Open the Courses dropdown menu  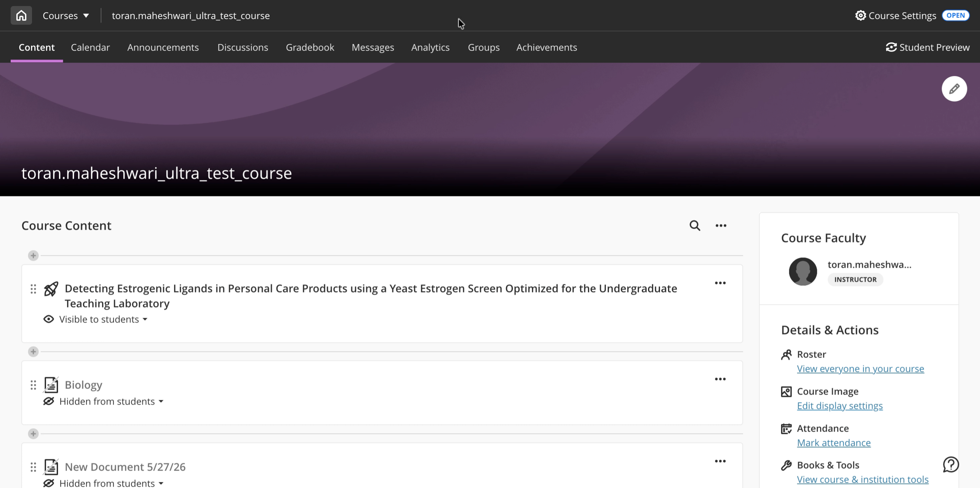66,16
